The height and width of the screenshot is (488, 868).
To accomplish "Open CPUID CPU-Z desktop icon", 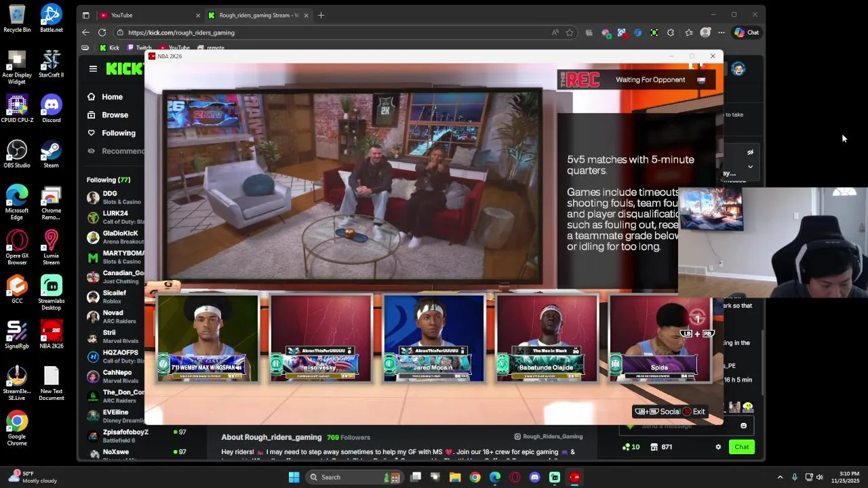I will [17, 108].
